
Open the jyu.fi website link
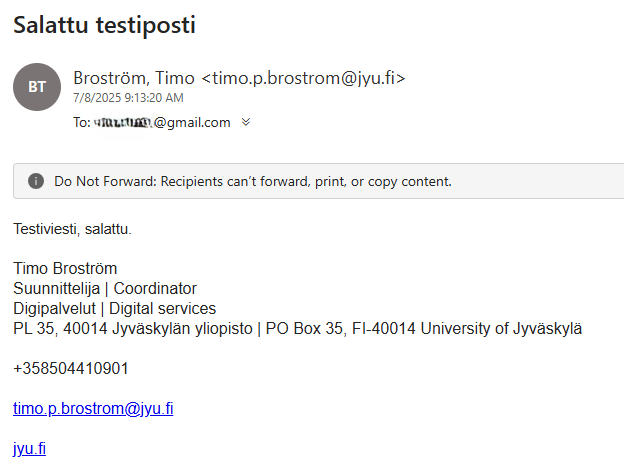[x=29, y=448]
